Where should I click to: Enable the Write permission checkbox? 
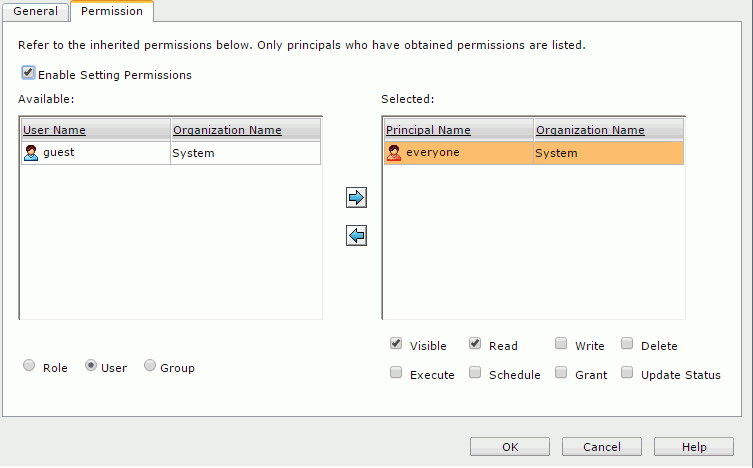pyautogui.click(x=561, y=344)
